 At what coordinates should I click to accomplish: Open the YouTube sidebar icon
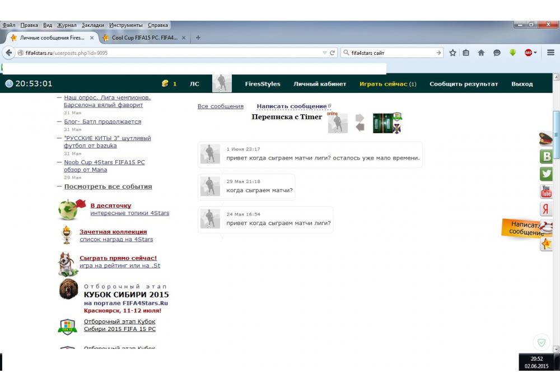pyautogui.click(x=546, y=192)
